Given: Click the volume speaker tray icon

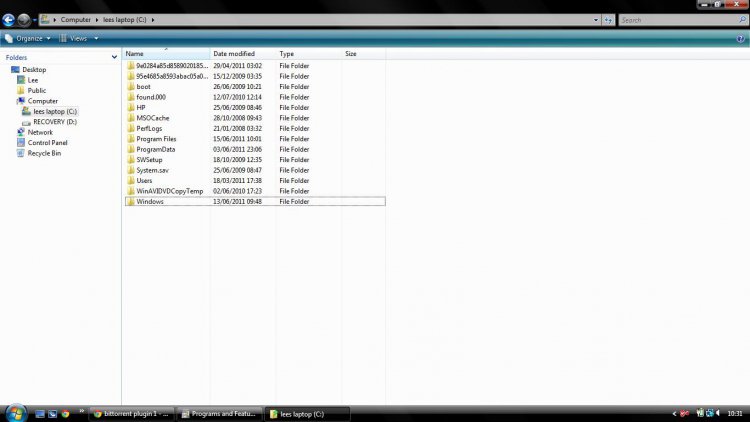Looking at the screenshot, I should [x=718, y=413].
